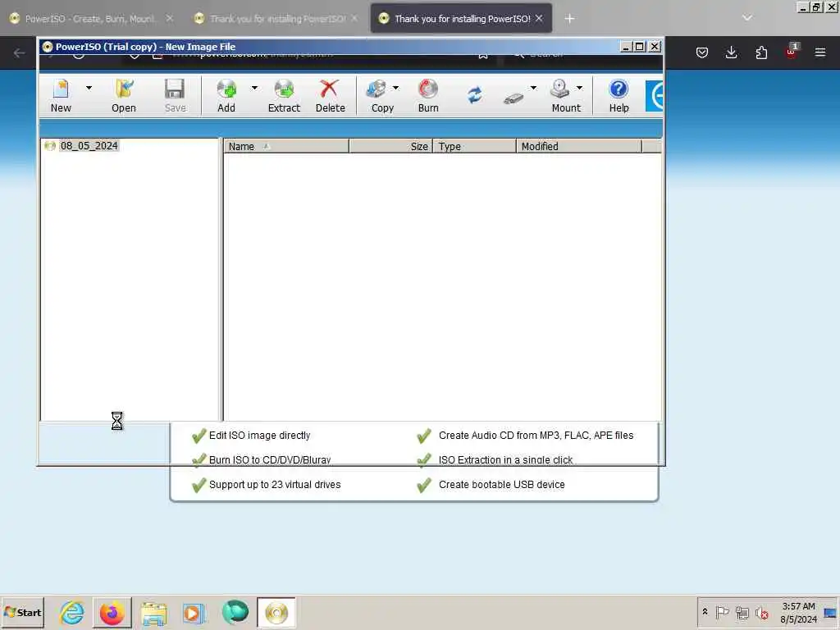The image size is (840, 630).
Task: Click Support up to 23 virtual drives
Action: (x=275, y=484)
